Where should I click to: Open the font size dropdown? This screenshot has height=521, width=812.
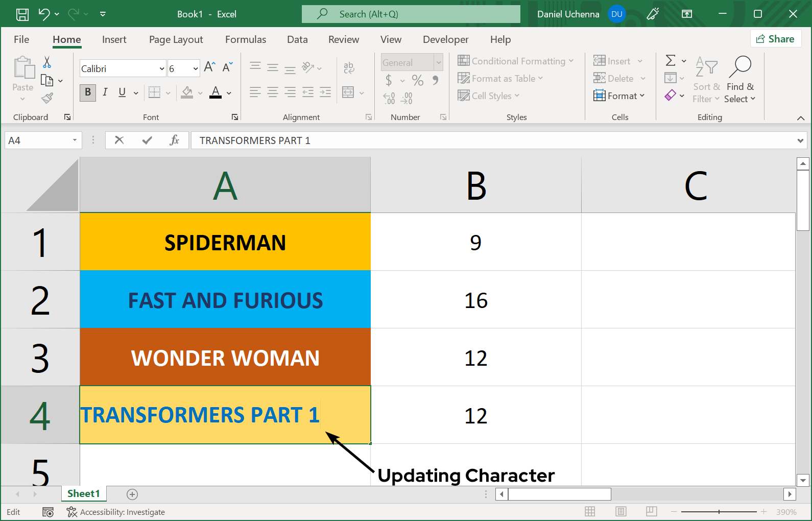pyautogui.click(x=196, y=68)
